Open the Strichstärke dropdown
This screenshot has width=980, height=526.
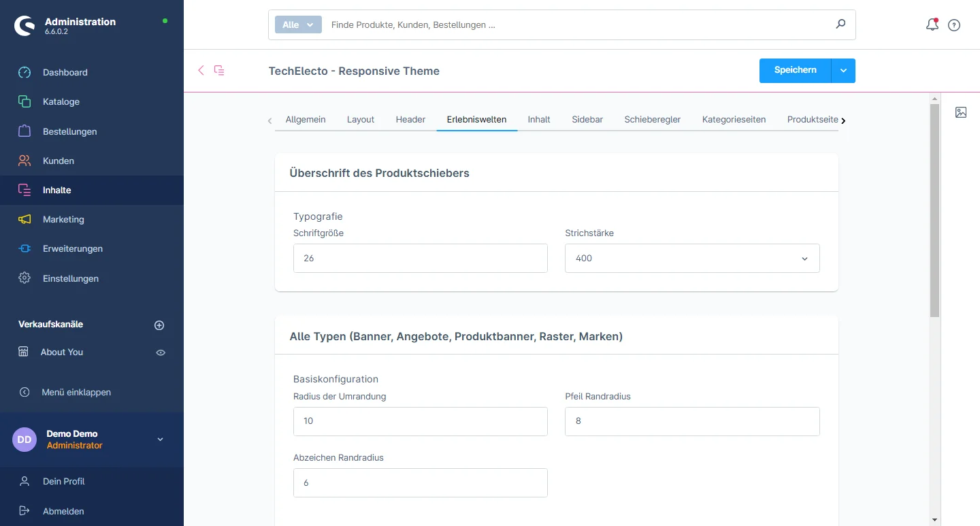(691, 259)
